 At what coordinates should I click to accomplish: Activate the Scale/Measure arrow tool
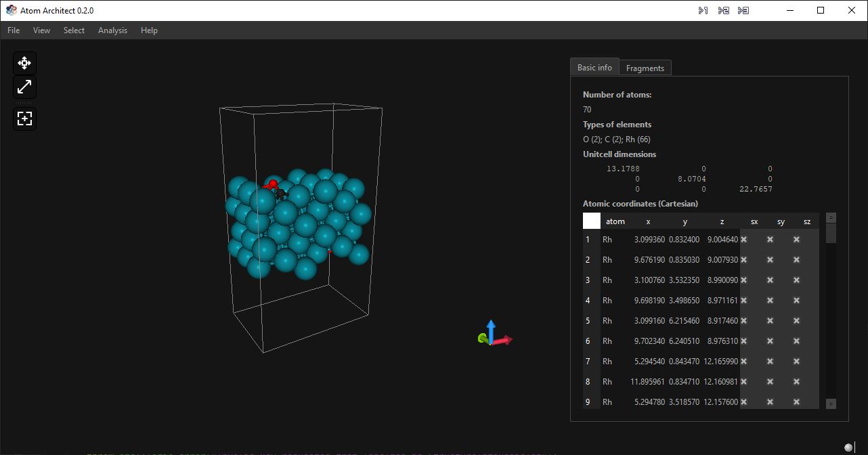click(24, 87)
